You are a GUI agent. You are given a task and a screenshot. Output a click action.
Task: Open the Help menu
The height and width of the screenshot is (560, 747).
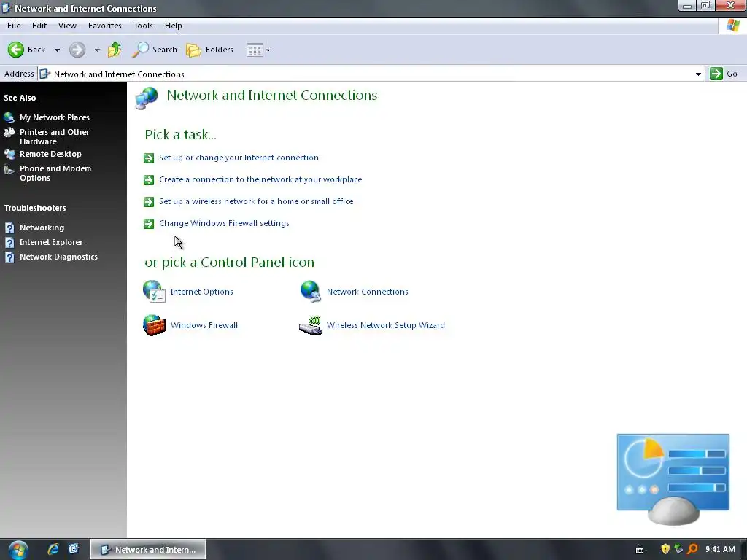point(173,26)
